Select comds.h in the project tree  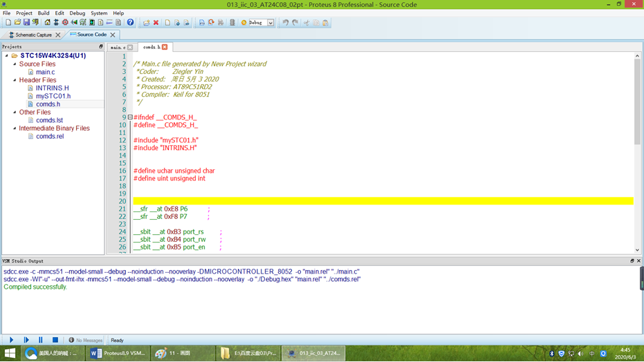pyautogui.click(x=48, y=104)
